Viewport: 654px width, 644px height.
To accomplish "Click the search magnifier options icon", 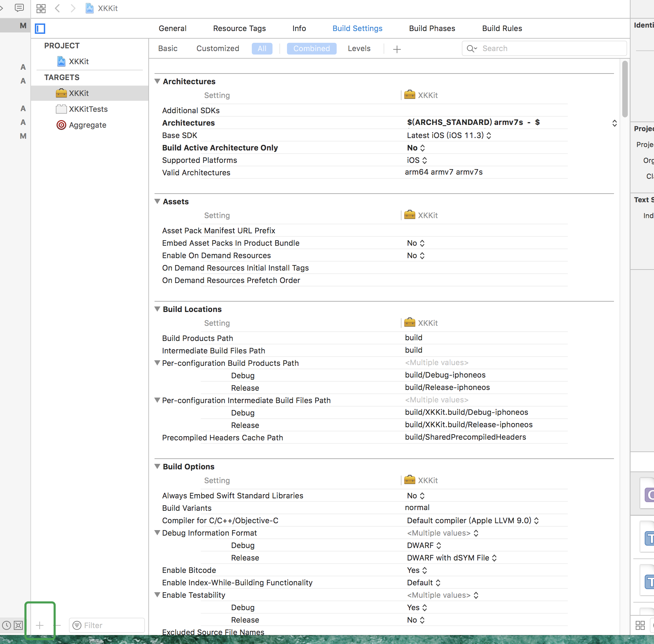I will [472, 49].
